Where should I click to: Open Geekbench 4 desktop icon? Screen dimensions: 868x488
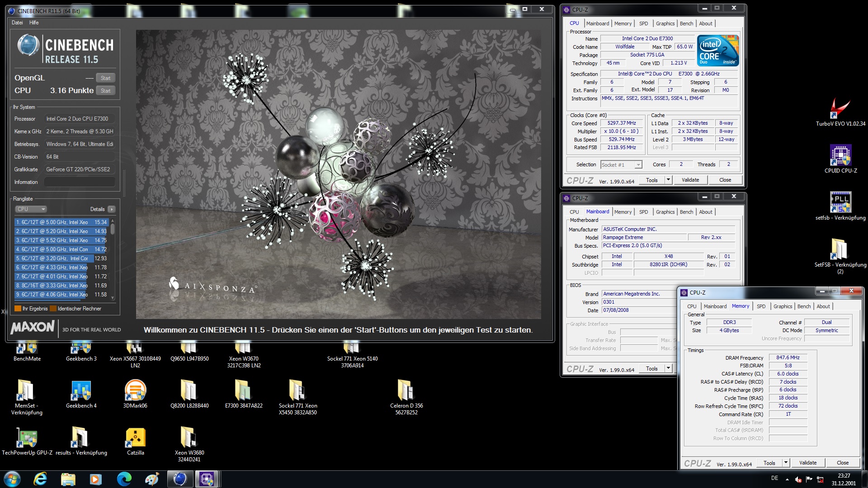(x=81, y=394)
